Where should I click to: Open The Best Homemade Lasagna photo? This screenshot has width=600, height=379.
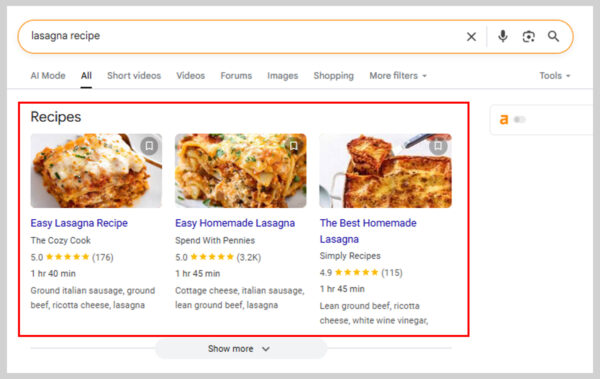point(385,171)
